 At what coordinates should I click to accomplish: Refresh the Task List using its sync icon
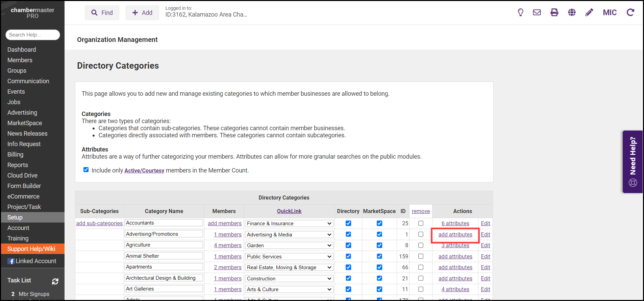pyautogui.click(x=55, y=281)
